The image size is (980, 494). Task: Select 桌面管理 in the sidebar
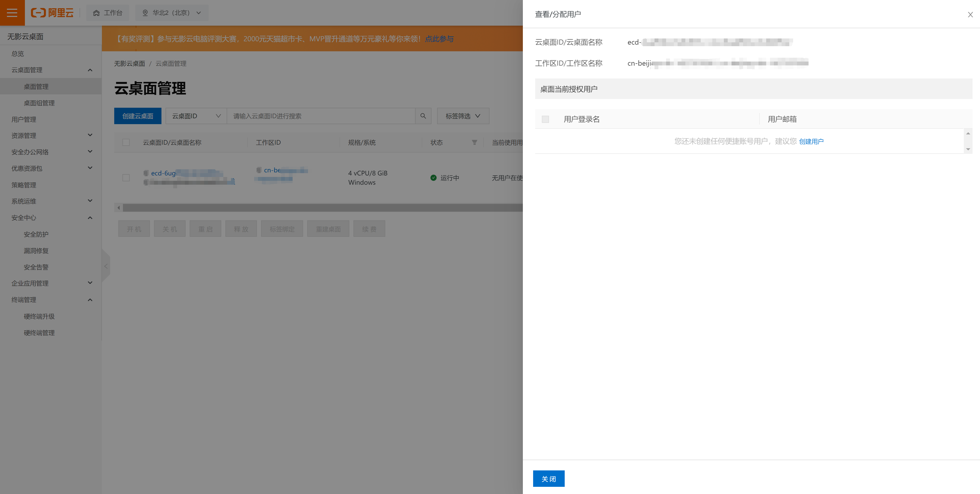click(36, 86)
